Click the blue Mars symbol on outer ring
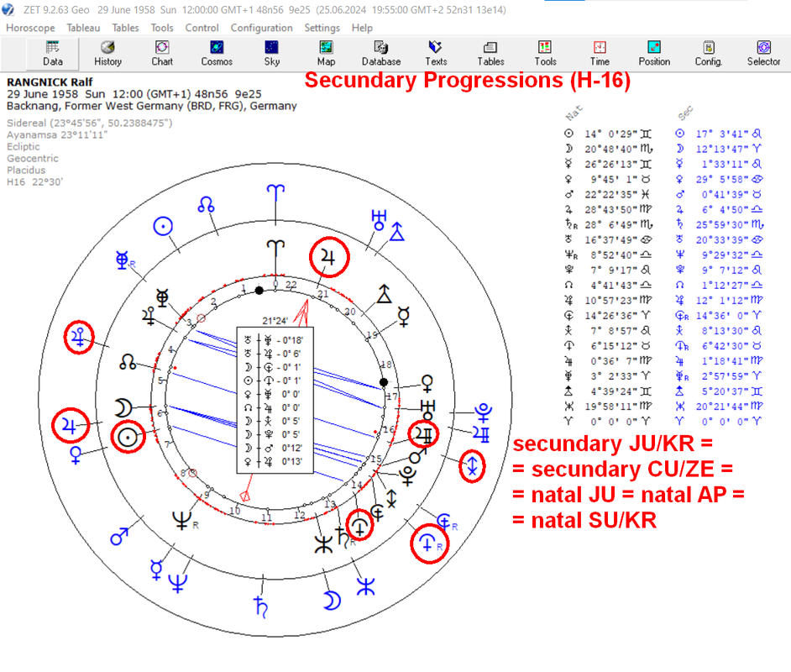The width and height of the screenshot is (791, 672). tap(119, 536)
